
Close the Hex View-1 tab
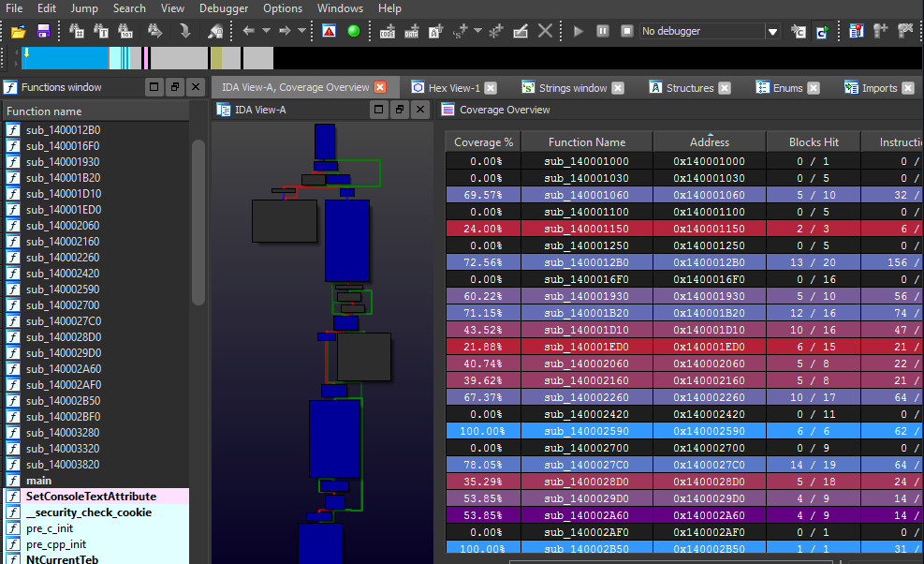point(492,88)
